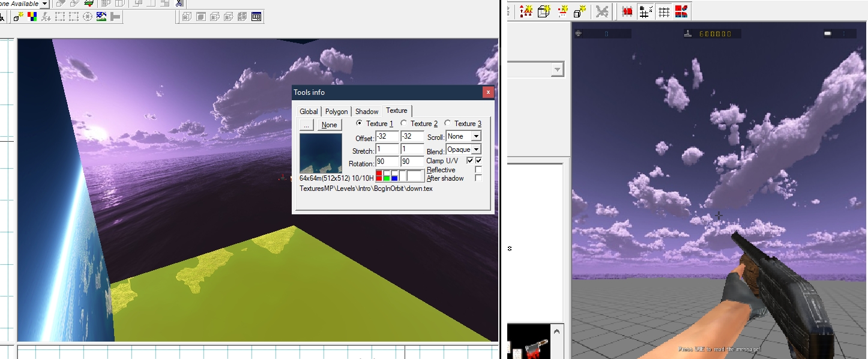Click the grayed running figure icon
The image size is (868, 359).
(47, 17)
